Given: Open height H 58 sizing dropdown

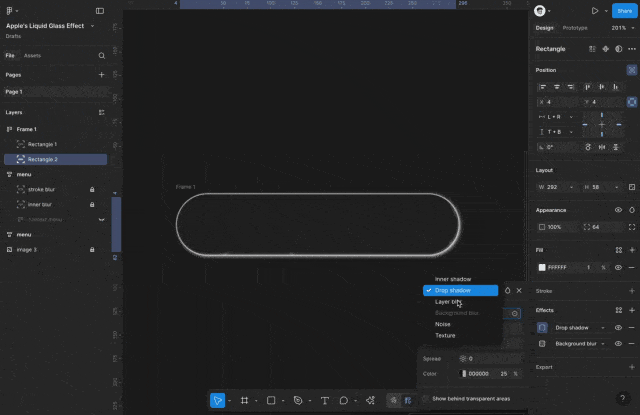Looking at the screenshot, I should tap(616, 187).
